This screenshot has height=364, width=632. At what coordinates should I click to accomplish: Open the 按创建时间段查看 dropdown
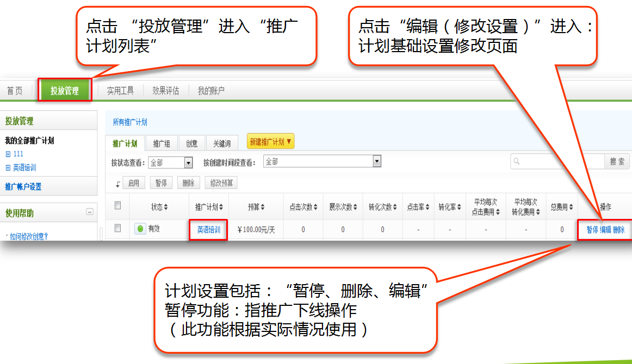pos(376,161)
